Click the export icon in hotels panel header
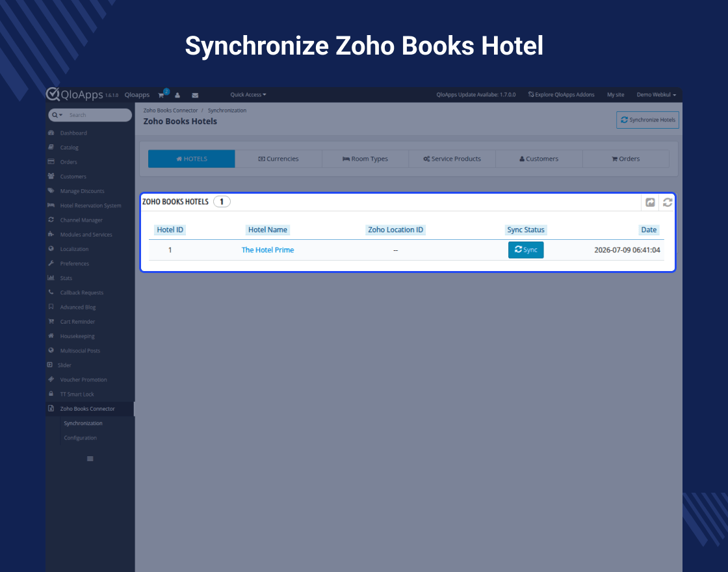This screenshot has width=728, height=572. tap(650, 202)
